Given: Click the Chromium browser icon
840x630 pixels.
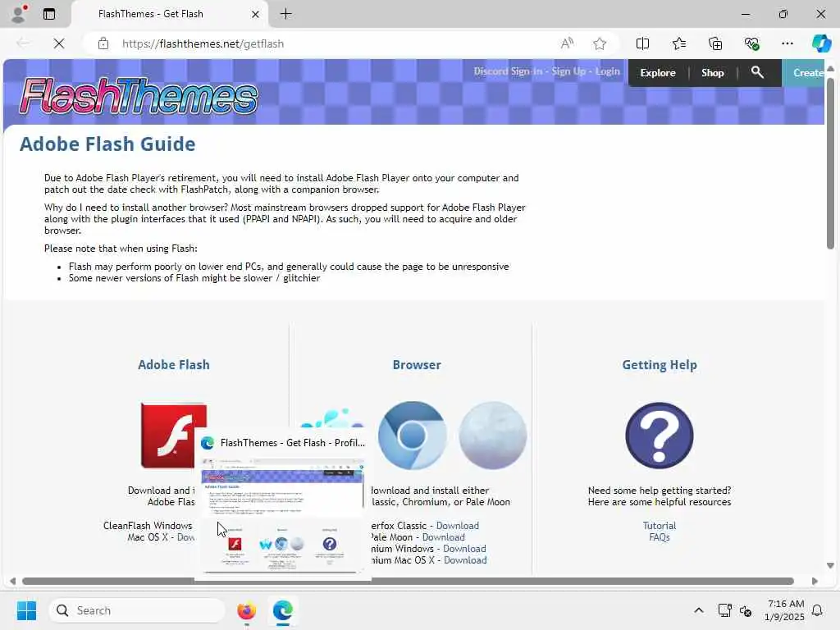Looking at the screenshot, I should 412,436.
